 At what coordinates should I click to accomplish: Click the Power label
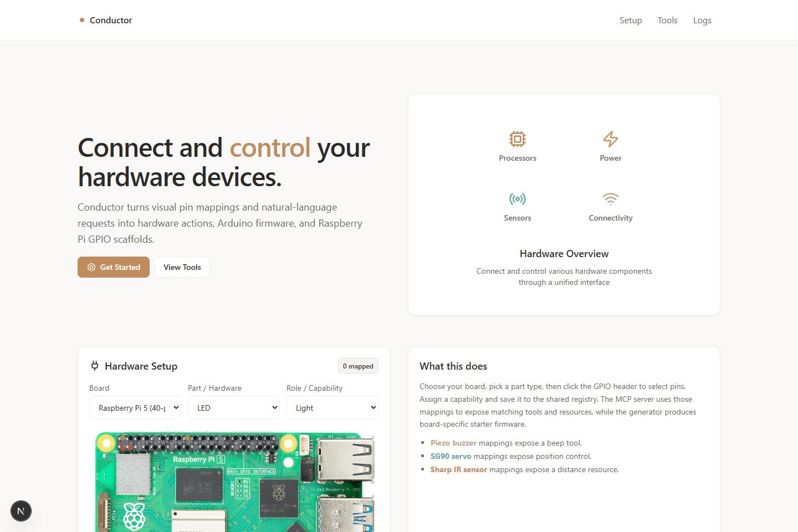pos(611,158)
